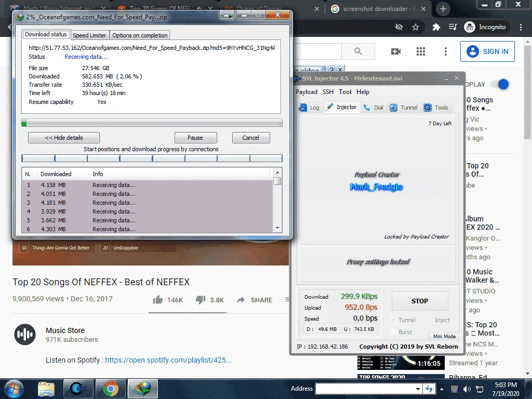Screen dimensions: 532x399
Task: Open the Spotify playlist link
Action: [x=168, y=360]
